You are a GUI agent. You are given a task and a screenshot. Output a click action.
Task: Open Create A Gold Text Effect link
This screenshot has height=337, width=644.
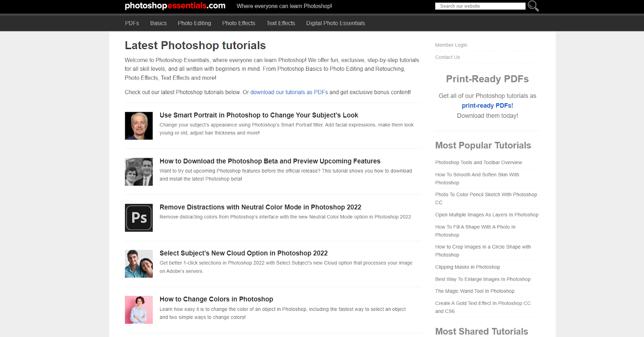[483, 307]
